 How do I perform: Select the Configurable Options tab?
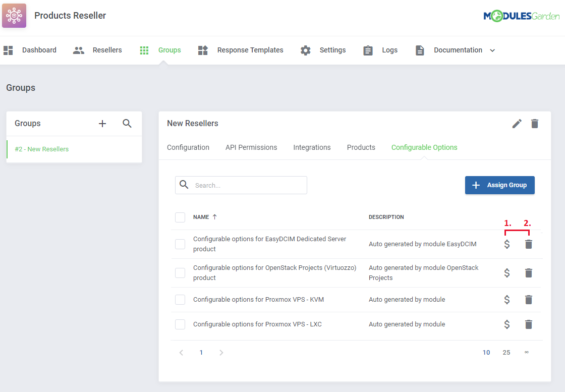point(424,147)
